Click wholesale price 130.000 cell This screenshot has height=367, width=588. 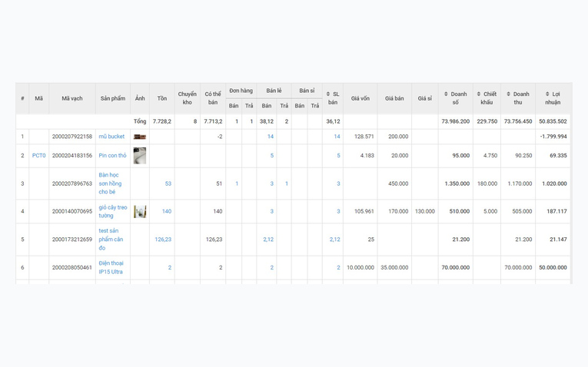pos(425,211)
